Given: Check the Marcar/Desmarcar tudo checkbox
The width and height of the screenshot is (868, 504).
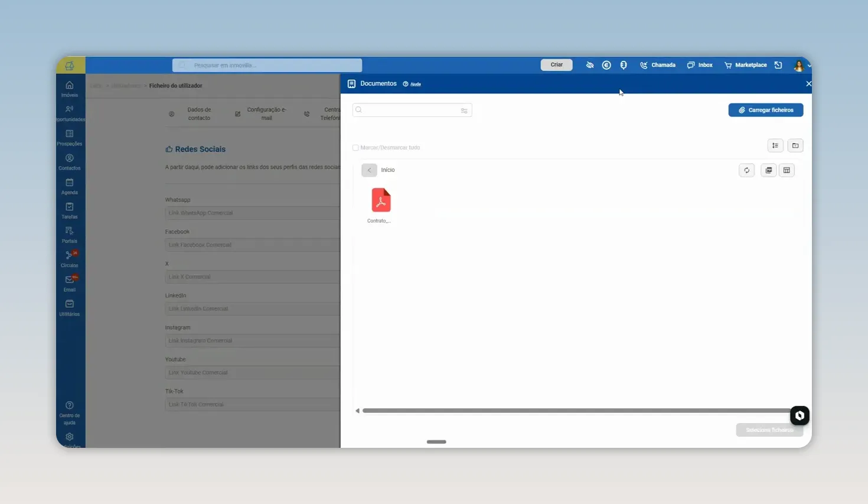Looking at the screenshot, I should [355, 148].
